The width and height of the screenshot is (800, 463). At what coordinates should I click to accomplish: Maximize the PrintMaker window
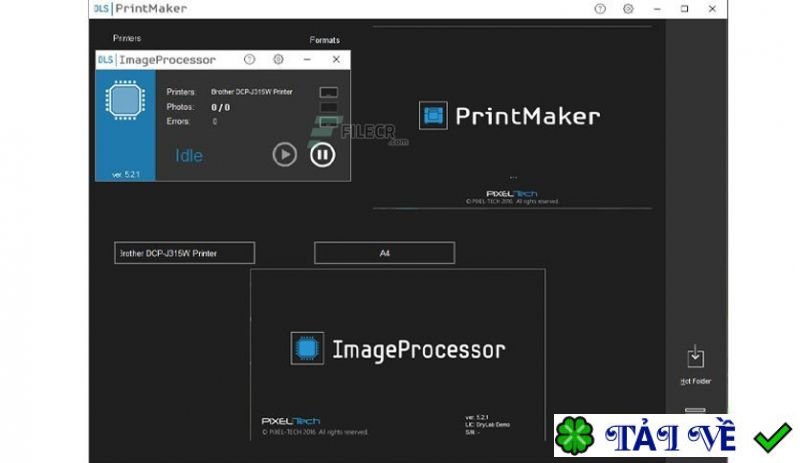click(x=684, y=9)
